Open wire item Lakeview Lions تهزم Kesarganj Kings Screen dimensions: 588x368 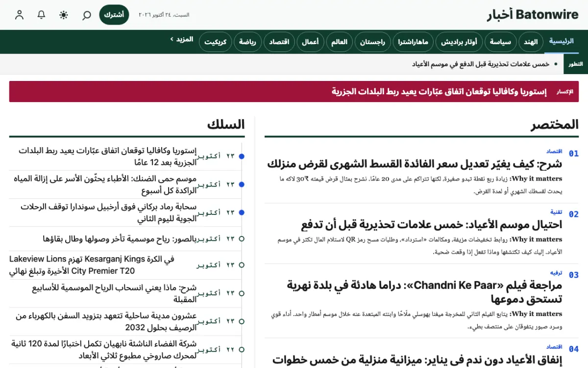92,265
